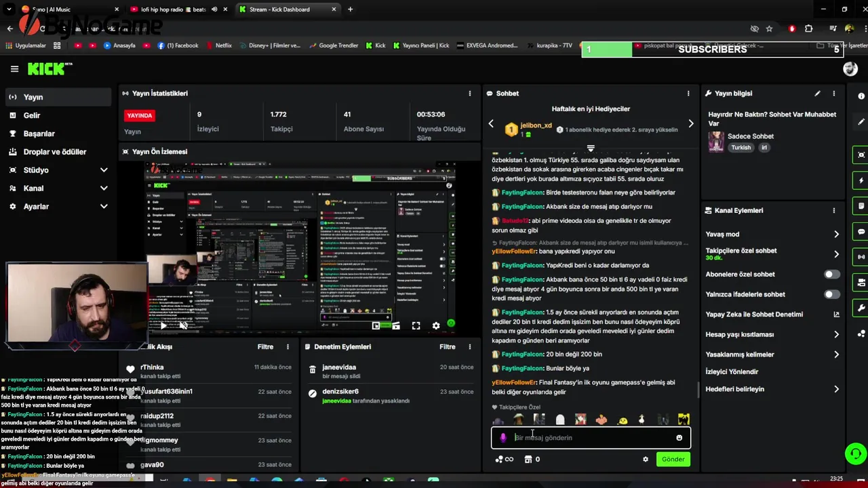
Task: Collapse the pinned gifts banner arrow
Action: click(591, 148)
